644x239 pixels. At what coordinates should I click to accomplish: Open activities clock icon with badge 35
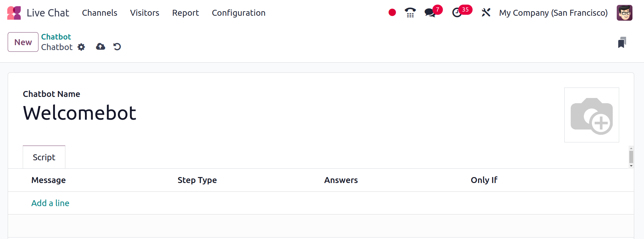point(461,12)
